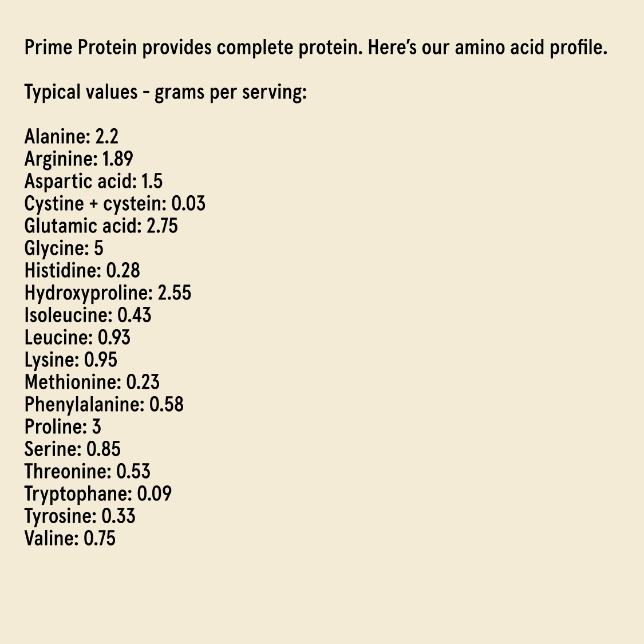Click the Alanine: 2.2 entry
The width and height of the screenshot is (644, 644).
point(72,137)
